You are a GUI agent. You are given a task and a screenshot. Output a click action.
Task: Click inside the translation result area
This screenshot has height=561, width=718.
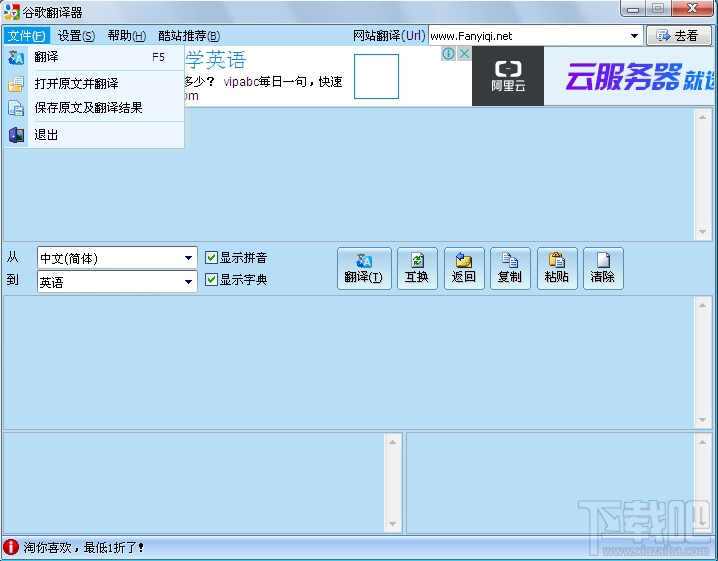click(x=349, y=363)
